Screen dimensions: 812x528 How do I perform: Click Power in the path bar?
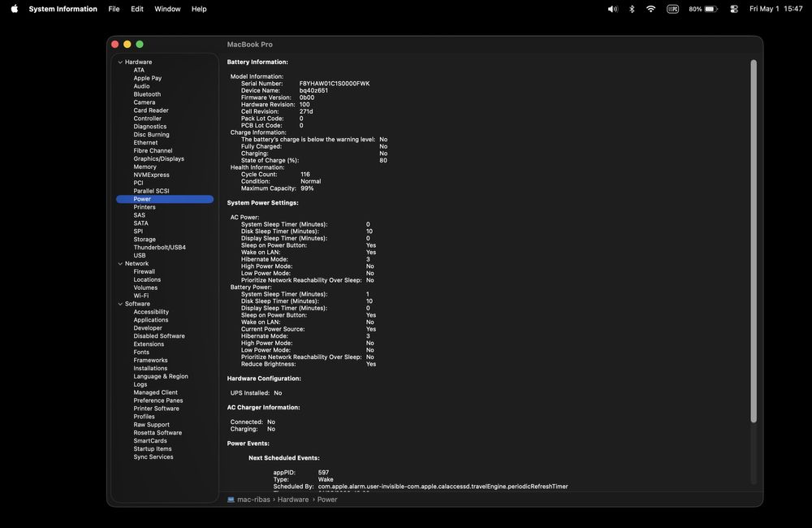pos(327,500)
